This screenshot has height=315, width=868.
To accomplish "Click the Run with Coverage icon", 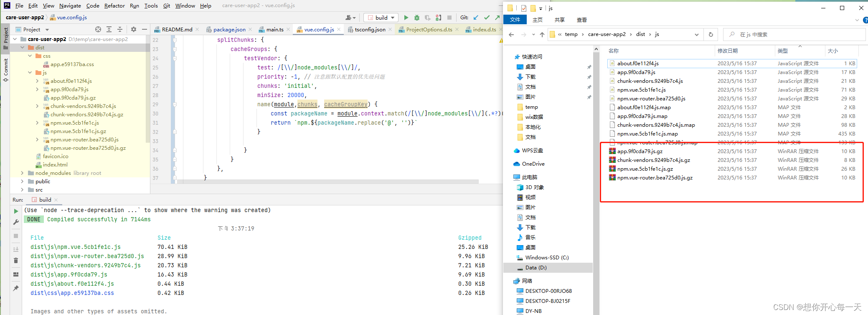I will (x=427, y=18).
